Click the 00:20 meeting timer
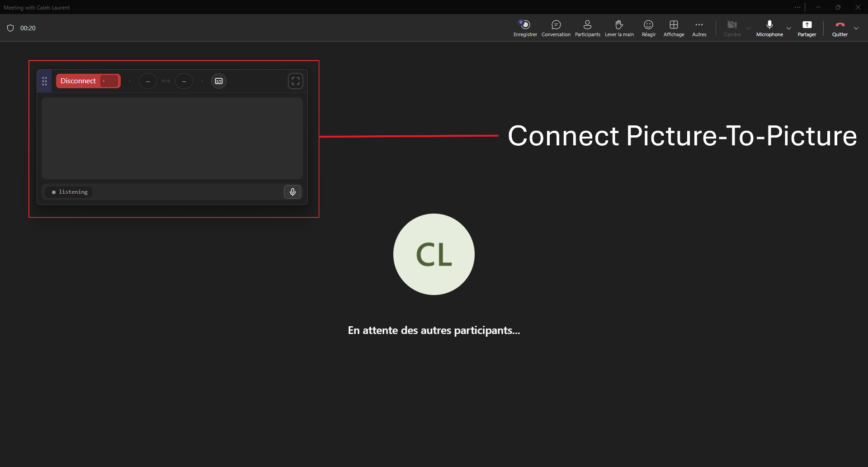The width and height of the screenshot is (868, 467). pyautogui.click(x=28, y=28)
